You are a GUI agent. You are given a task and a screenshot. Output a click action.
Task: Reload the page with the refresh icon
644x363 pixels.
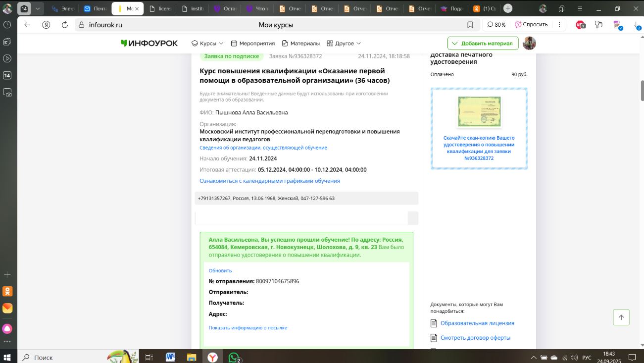(65, 25)
